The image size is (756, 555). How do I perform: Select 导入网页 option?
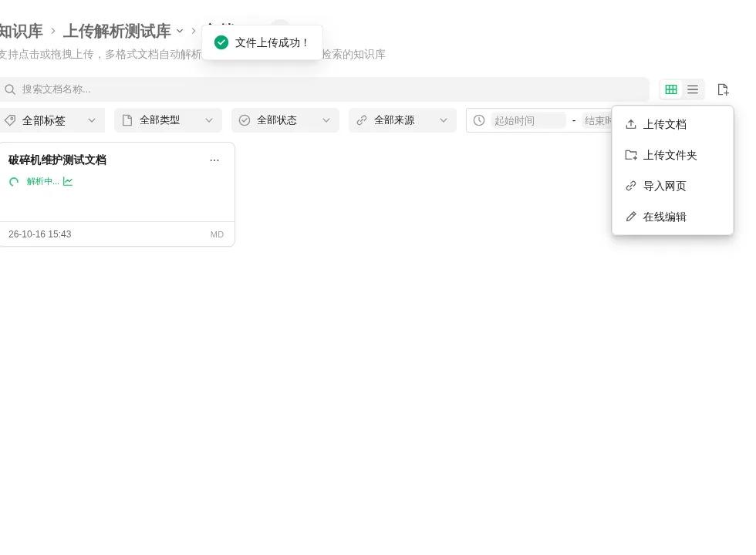click(x=673, y=186)
